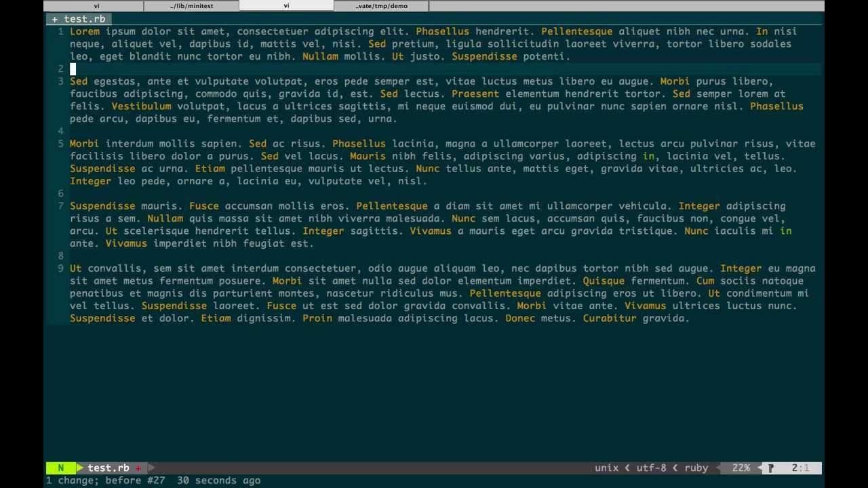868x488 pixels.
Task: Click the 22% scroll position indicator
Action: (x=741, y=468)
